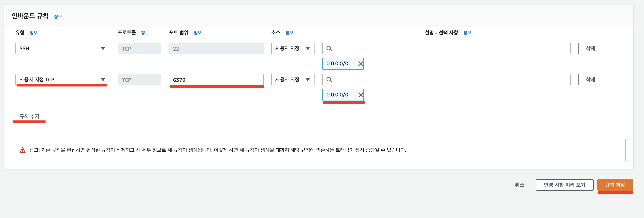This screenshot has width=644, height=218.
Task: Click the 규칙 추가 button
Action: click(x=30, y=116)
